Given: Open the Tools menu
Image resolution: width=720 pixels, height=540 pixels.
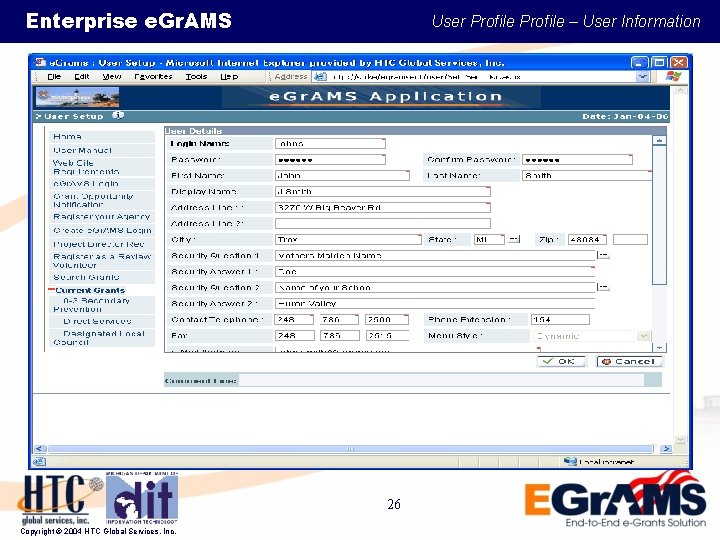Looking at the screenshot, I should click(196, 77).
